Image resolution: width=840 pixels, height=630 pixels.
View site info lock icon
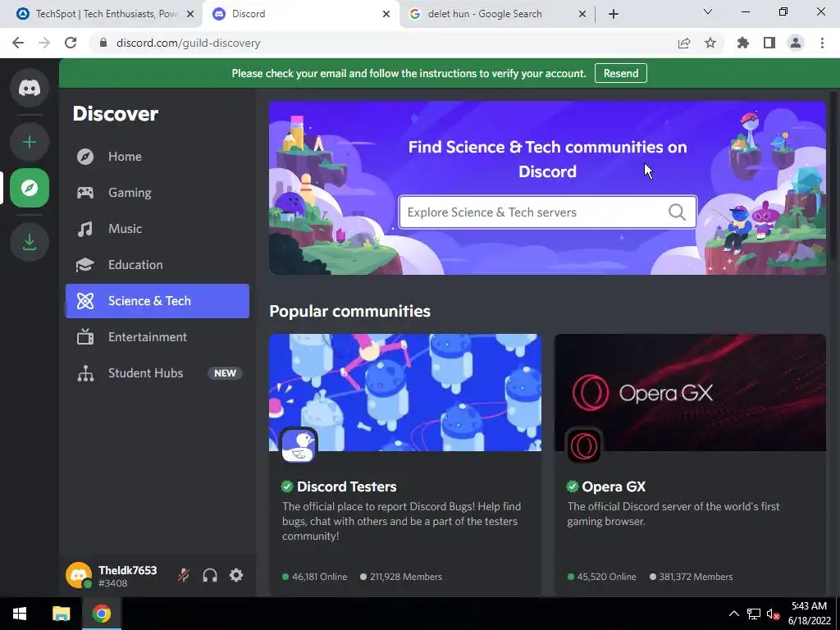click(103, 43)
